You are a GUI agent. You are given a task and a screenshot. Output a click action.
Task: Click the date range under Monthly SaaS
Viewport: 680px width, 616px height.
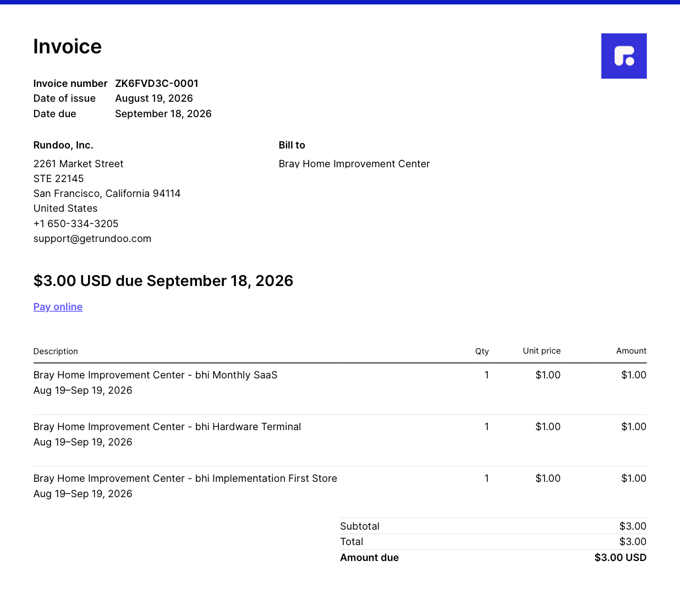click(83, 391)
